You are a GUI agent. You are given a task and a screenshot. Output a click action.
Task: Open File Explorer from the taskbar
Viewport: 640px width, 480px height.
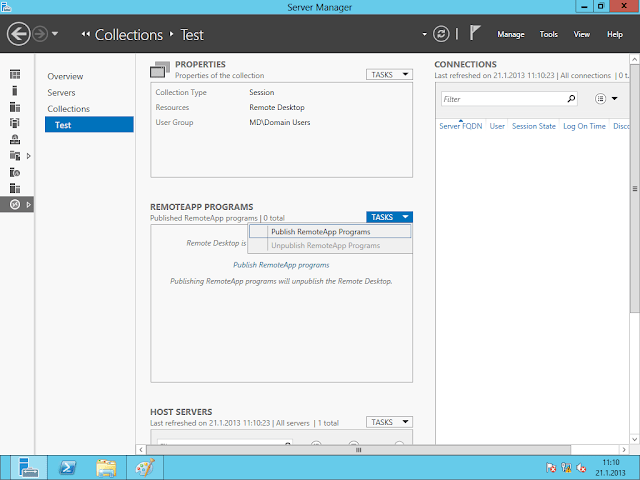point(105,467)
